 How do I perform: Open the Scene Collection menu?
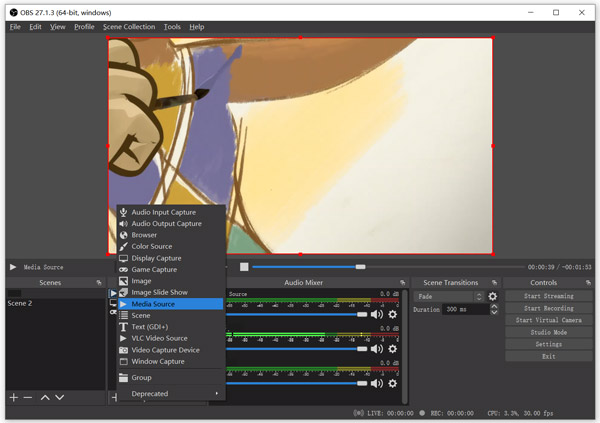click(x=129, y=27)
